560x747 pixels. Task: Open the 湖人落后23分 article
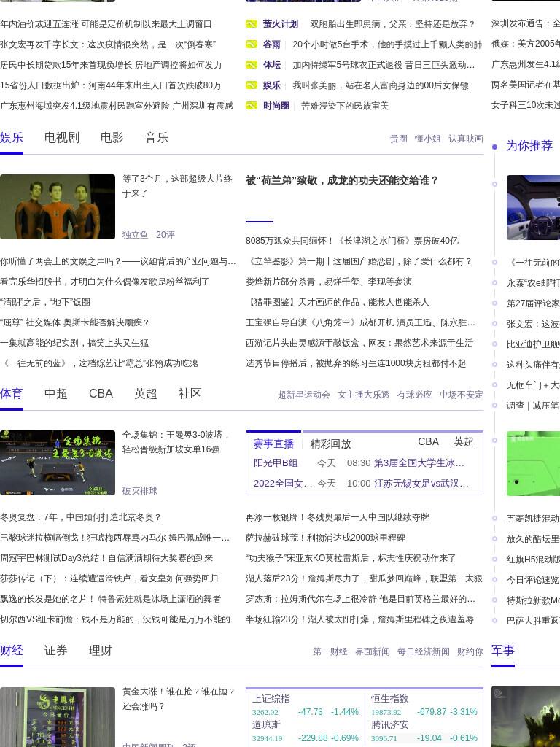(x=364, y=578)
